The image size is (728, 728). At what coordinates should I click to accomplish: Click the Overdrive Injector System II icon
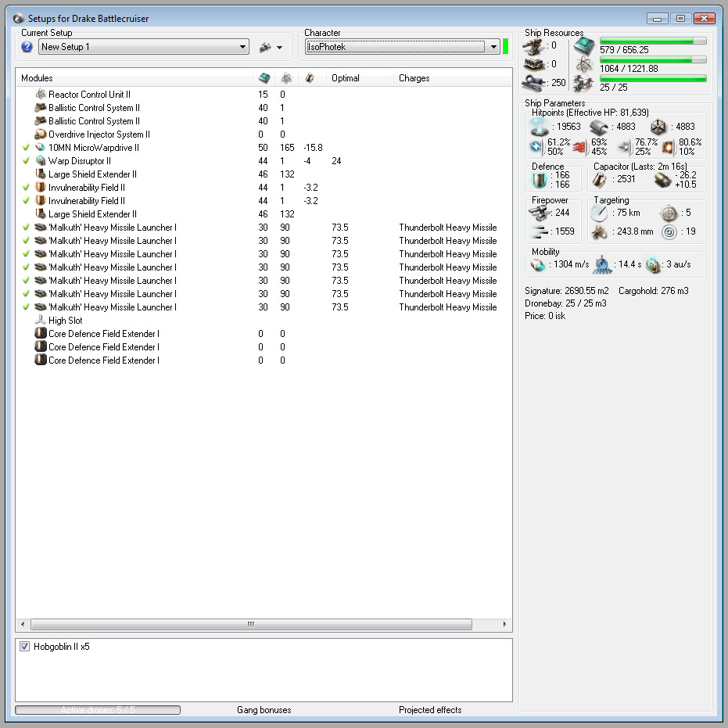tap(41, 134)
